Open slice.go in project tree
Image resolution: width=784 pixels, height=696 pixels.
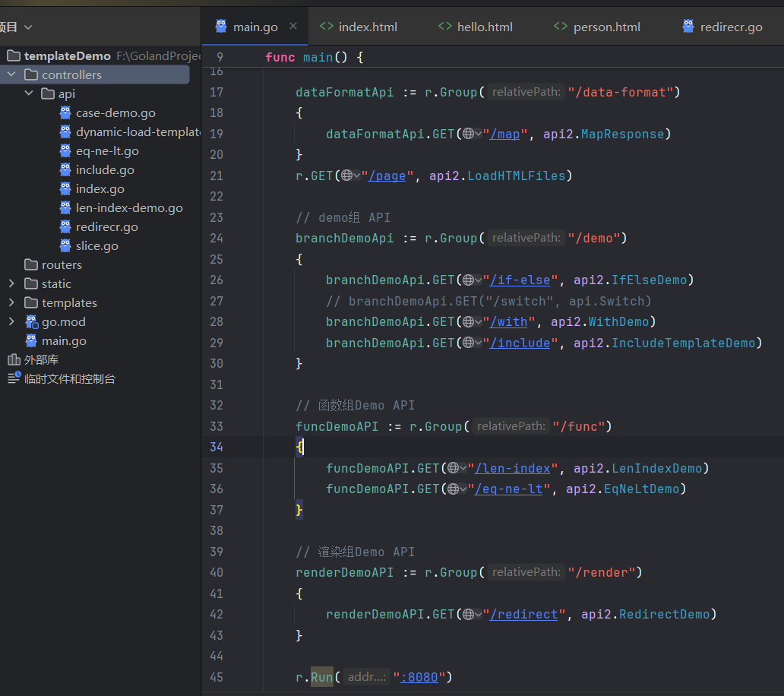point(96,245)
